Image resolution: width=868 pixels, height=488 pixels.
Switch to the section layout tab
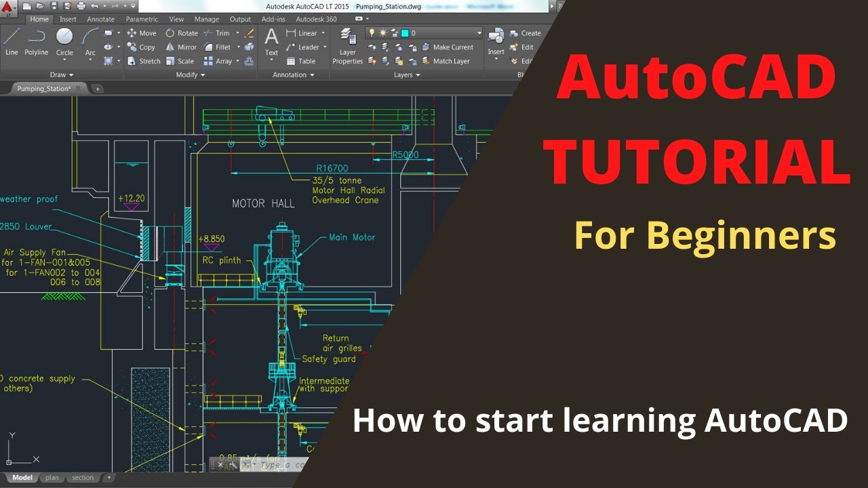pos(83,478)
